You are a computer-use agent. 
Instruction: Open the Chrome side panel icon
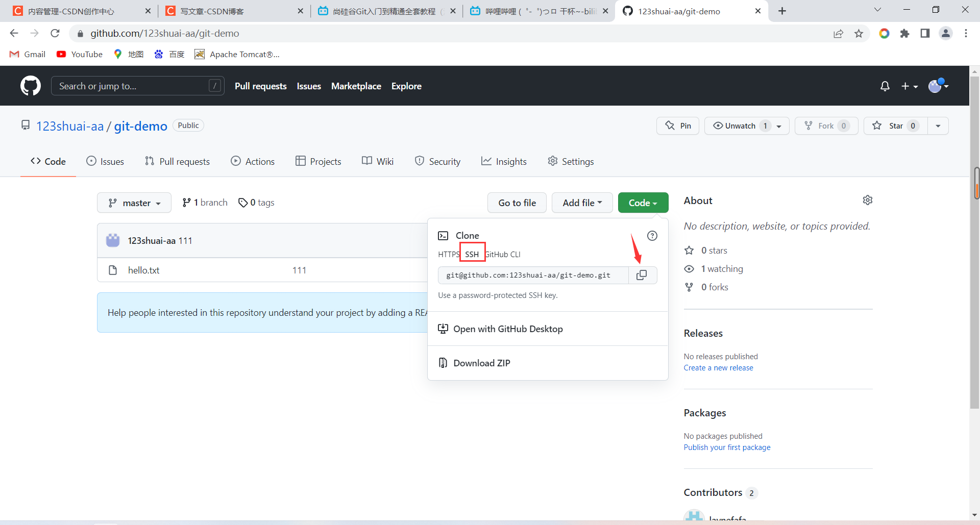click(925, 33)
